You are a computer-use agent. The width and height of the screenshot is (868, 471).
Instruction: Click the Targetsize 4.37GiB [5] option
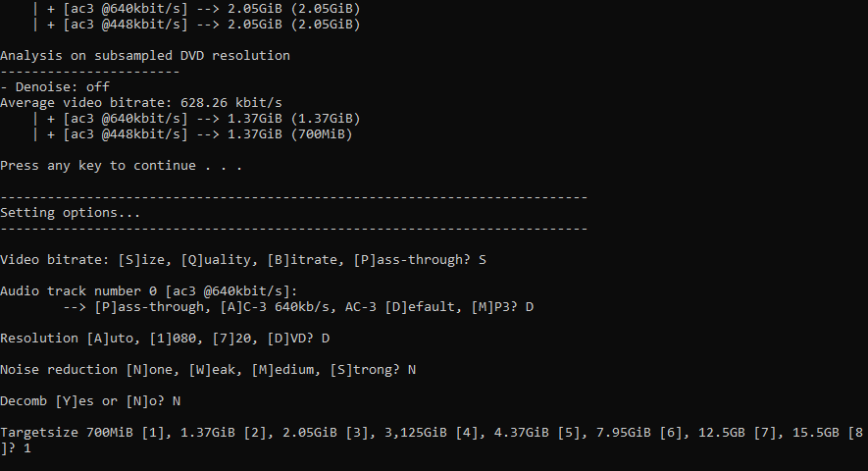(x=536, y=433)
